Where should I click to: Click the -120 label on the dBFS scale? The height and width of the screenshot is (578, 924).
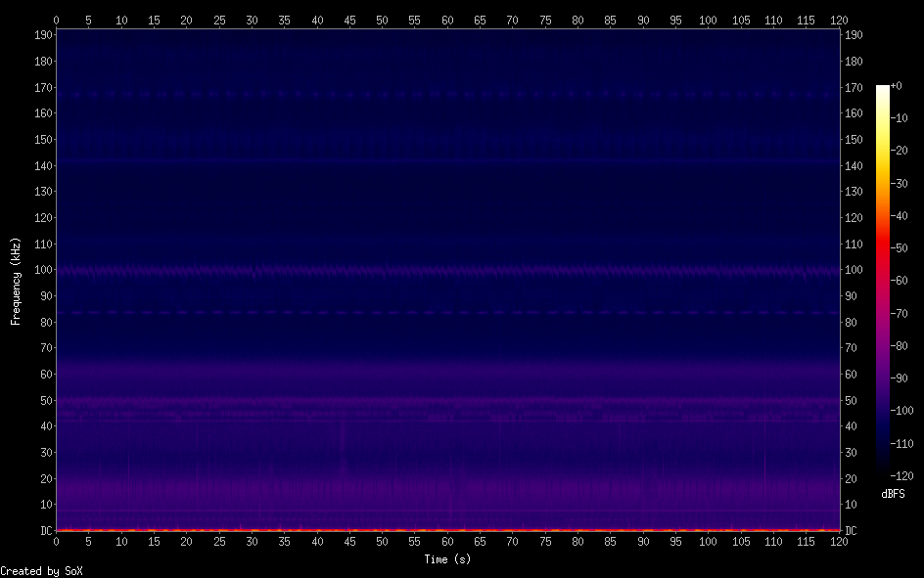[x=905, y=475]
